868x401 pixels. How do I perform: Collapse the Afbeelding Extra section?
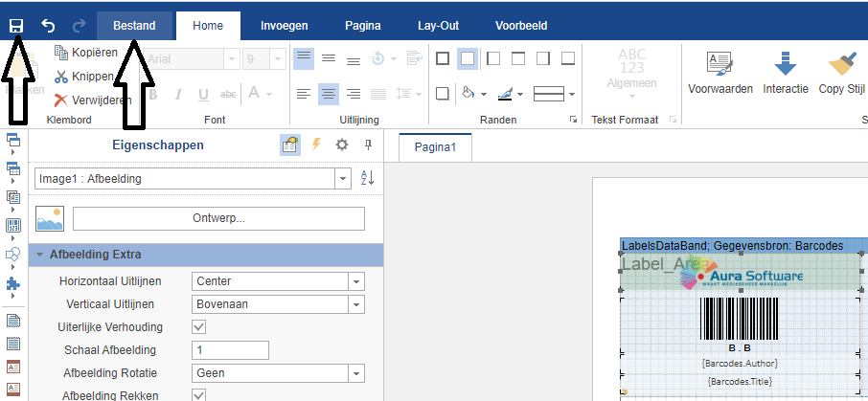point(40,255)
